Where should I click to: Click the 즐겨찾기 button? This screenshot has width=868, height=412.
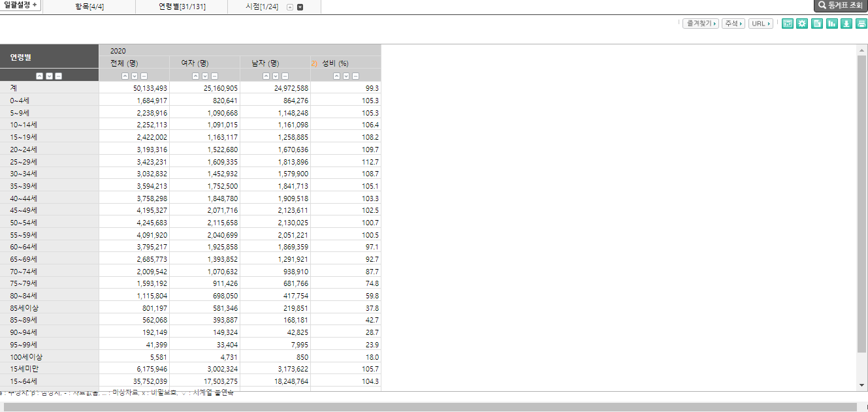[700, 24]
